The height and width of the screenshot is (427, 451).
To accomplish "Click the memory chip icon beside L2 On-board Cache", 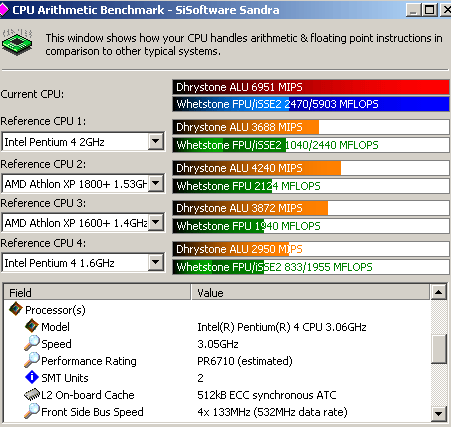I will [x=32, y=395].
